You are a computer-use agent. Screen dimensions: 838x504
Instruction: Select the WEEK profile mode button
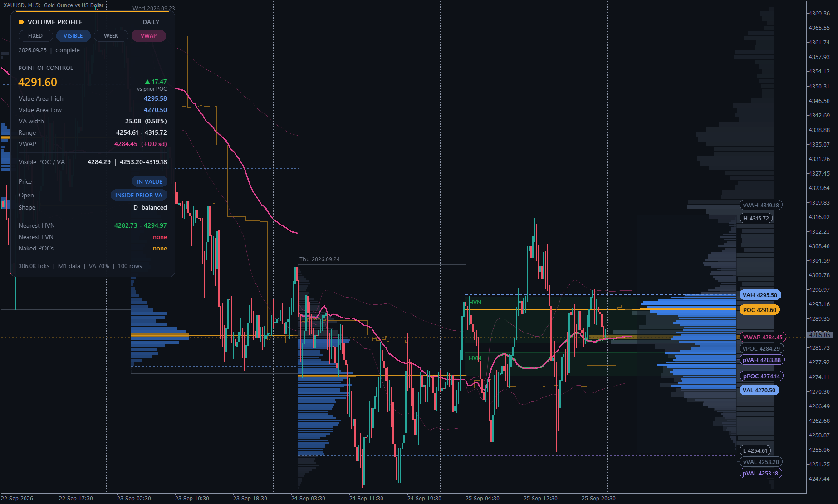click(x=111, y=36)
